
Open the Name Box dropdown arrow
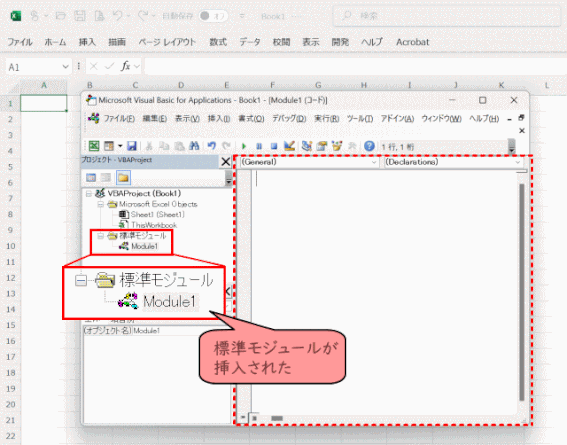pyautogui.click(x=65, y=67)
